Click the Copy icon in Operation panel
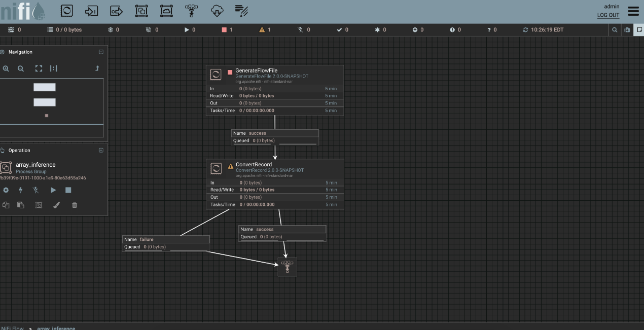Image resolution: width=644 pixels, height=330 pixels. [6, 205]
